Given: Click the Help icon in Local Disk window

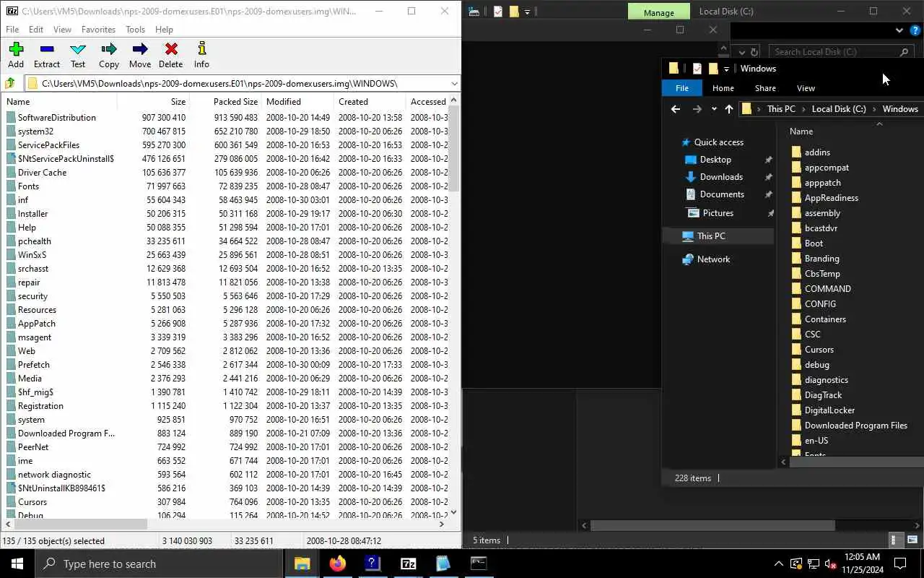Looking at the screenshot, I should 915,30.
